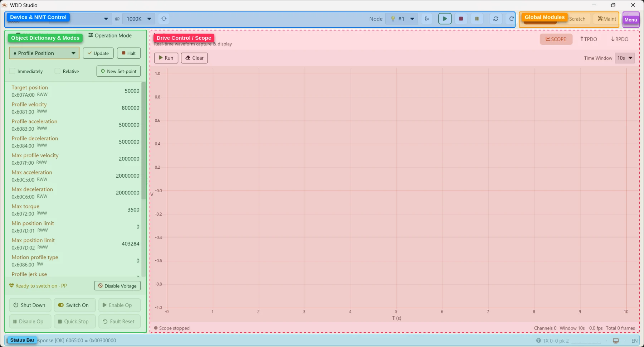The image size is (644, 347).
Task: Open the purple Menu button
Action: click(631, 20)
